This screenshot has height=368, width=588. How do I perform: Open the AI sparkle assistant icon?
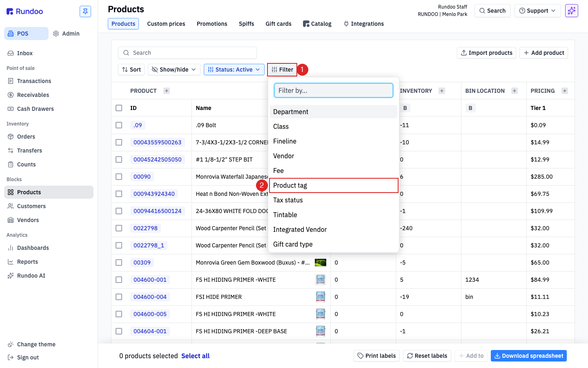pyautogui.click(x=572, y=11)
